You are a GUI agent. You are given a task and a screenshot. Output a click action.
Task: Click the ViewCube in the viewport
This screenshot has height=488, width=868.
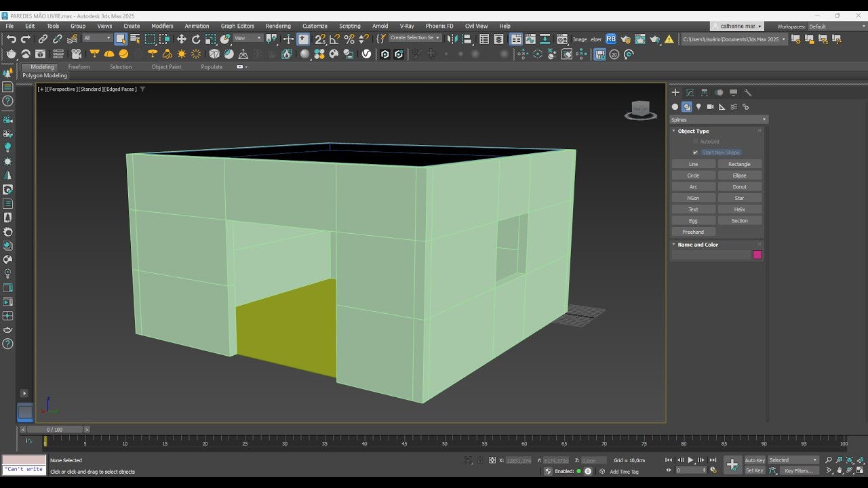(x=640, y=110)
